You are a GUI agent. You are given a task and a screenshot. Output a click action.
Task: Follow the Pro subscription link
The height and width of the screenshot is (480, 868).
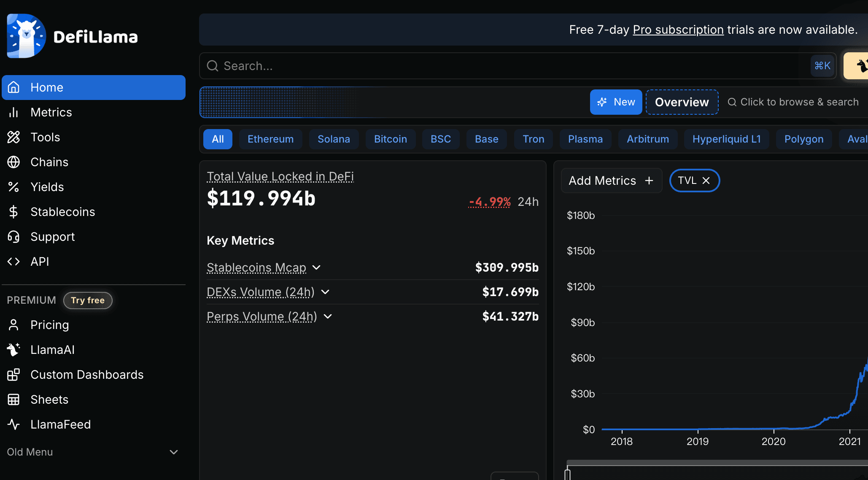click(678, 30)
